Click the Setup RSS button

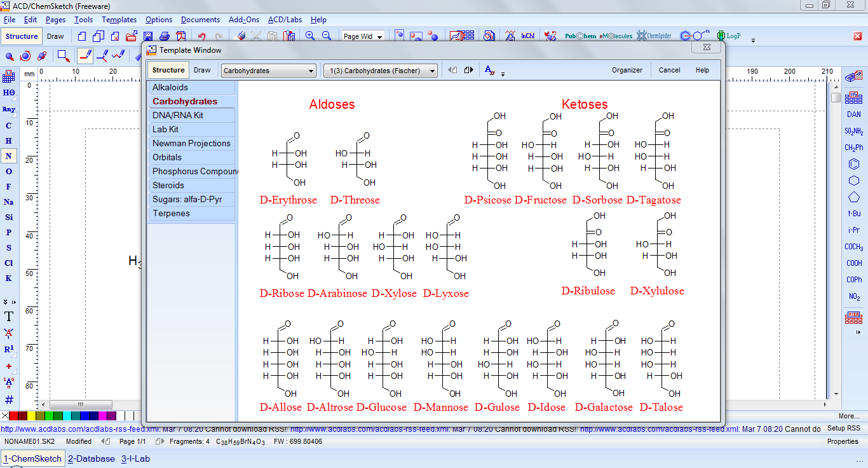(843, 429)
